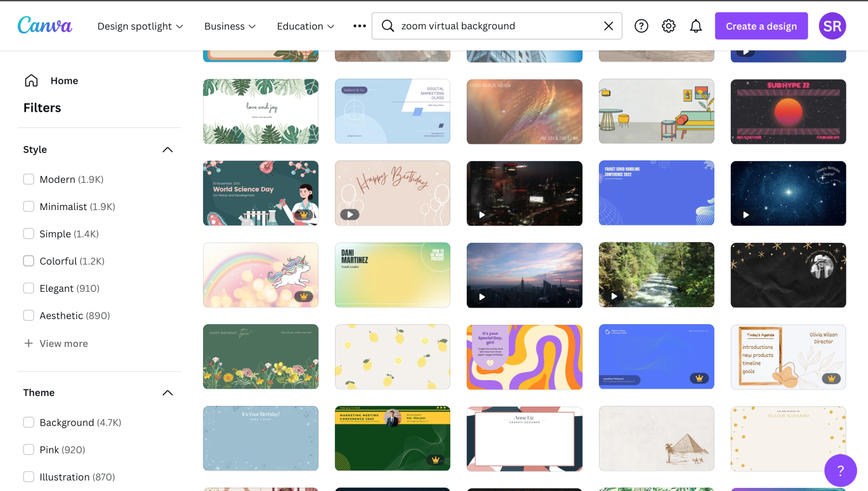
Task: Open the Settings gear icon
Action: tap(668, 26)
